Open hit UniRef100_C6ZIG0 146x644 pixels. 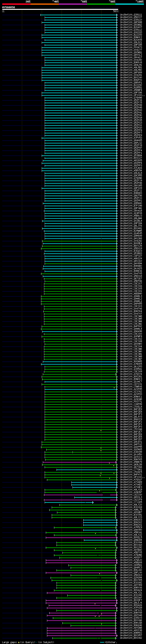pyautogui.click(x=131, y=495)
